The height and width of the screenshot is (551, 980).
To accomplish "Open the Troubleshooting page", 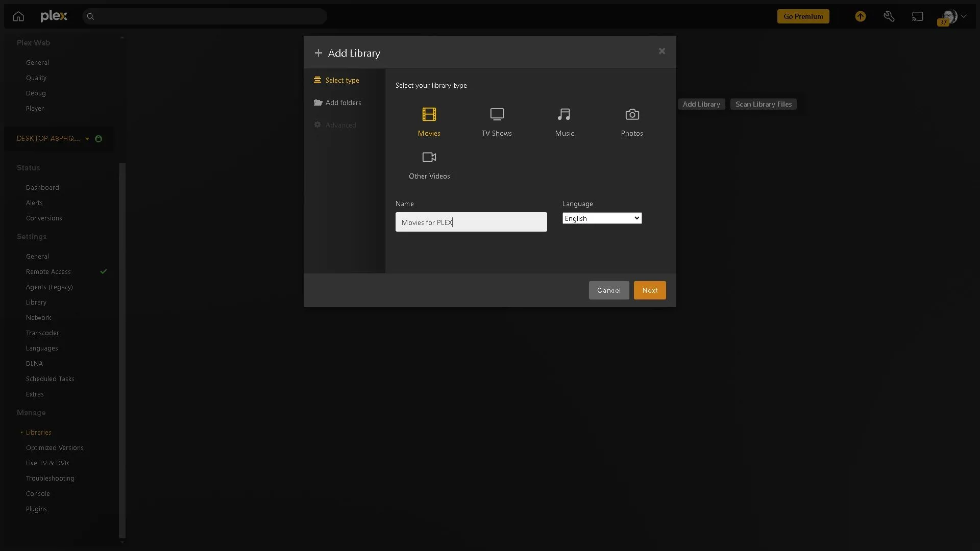I will (x=50, y=478).
